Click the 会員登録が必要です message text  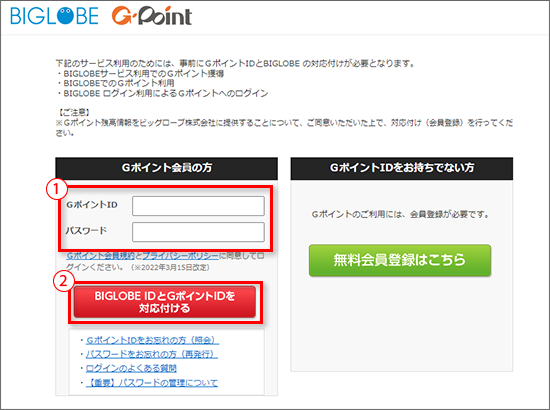pyautogui.click(x=400, y=214)
